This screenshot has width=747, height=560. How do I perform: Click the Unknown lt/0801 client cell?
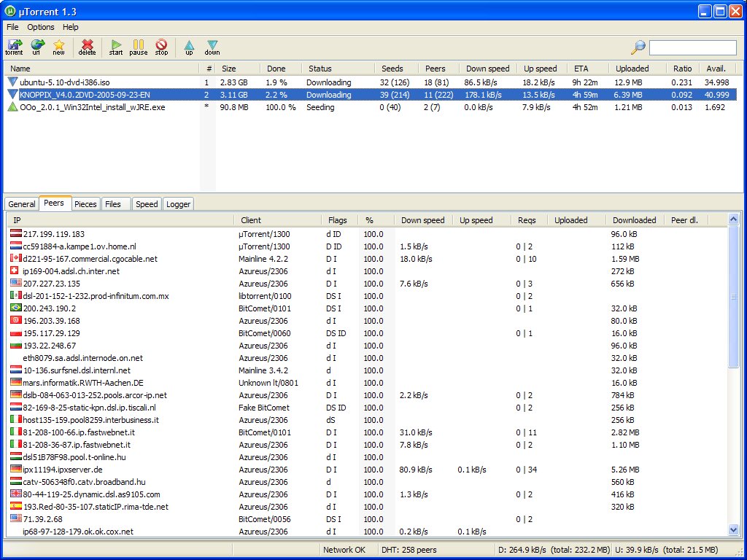click(268, 383)
